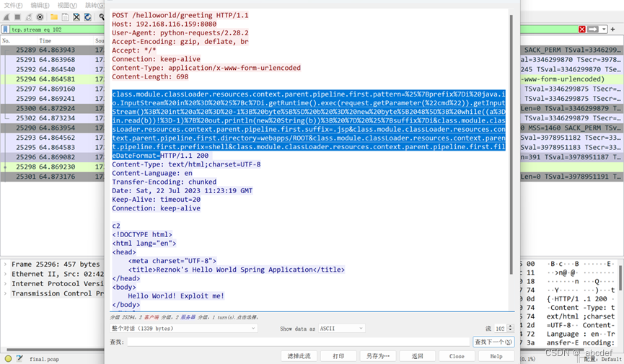Screen dimensions: 624x364
Task: Select packet row 25297
Action: [53, 89]
